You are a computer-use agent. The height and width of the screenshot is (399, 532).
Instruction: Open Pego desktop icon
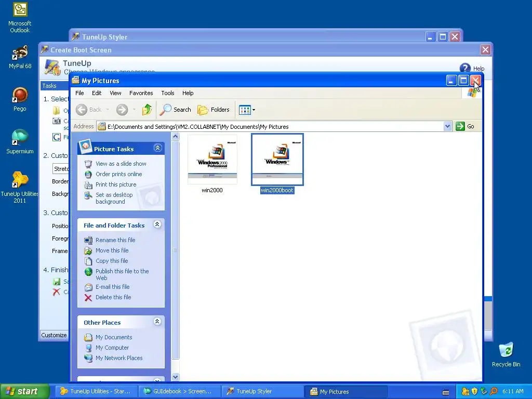[20, 99]
